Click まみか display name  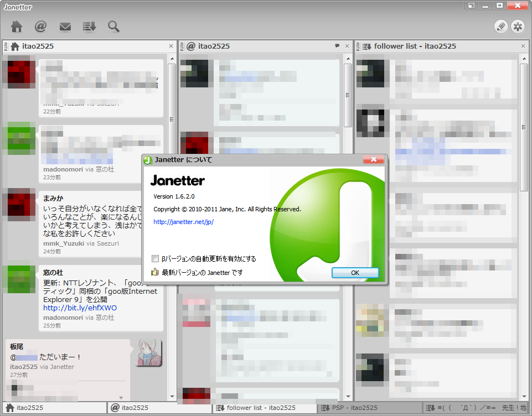pos(53,199)
